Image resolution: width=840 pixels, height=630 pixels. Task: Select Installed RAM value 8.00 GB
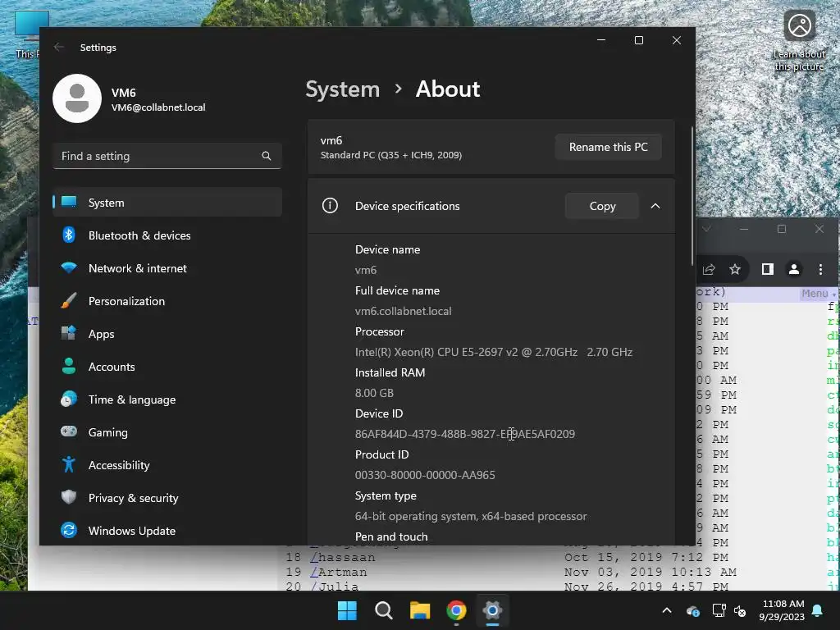(x=374, y=393)
